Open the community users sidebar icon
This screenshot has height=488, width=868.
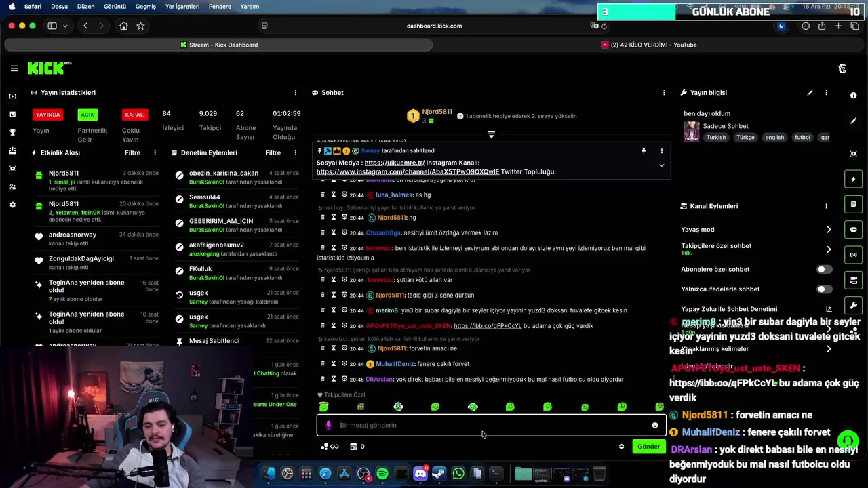pyautogui.click(x=13, y=186)
